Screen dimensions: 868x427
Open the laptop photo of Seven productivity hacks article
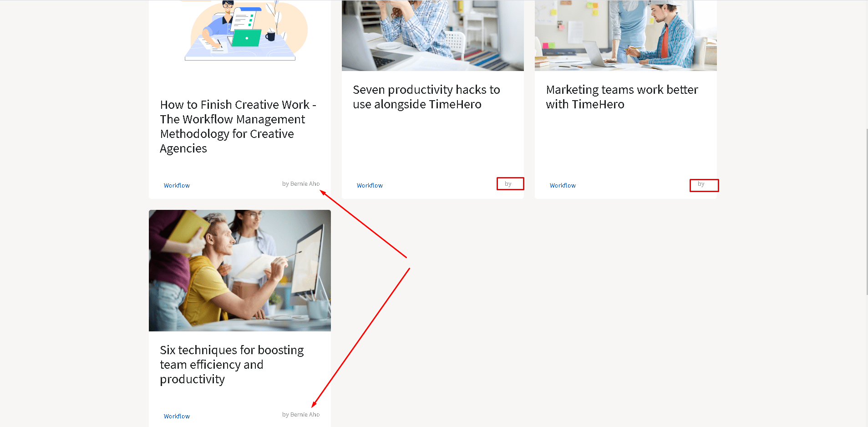(x=433, y=36)
